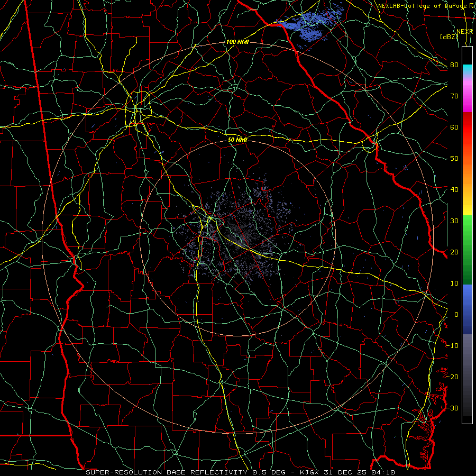Click the '50 NMI' range ring label
476x476 pixels.
[x=237, y=140]
